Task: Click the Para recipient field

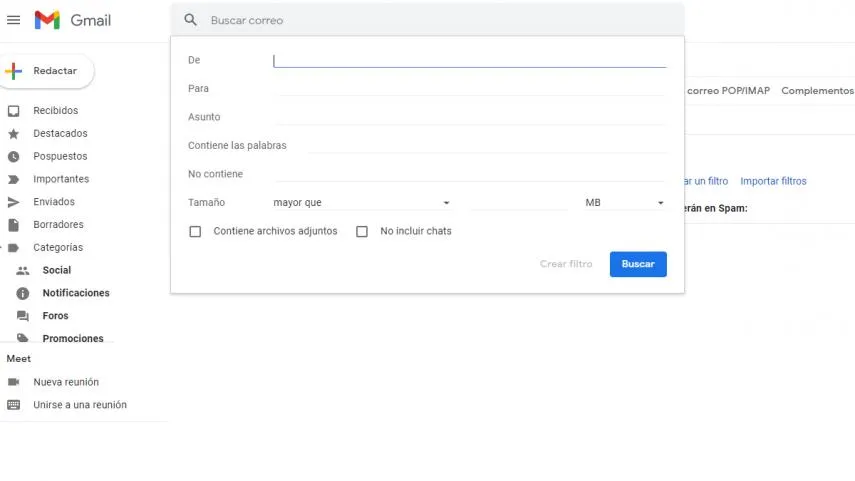Action: (469, 89)
